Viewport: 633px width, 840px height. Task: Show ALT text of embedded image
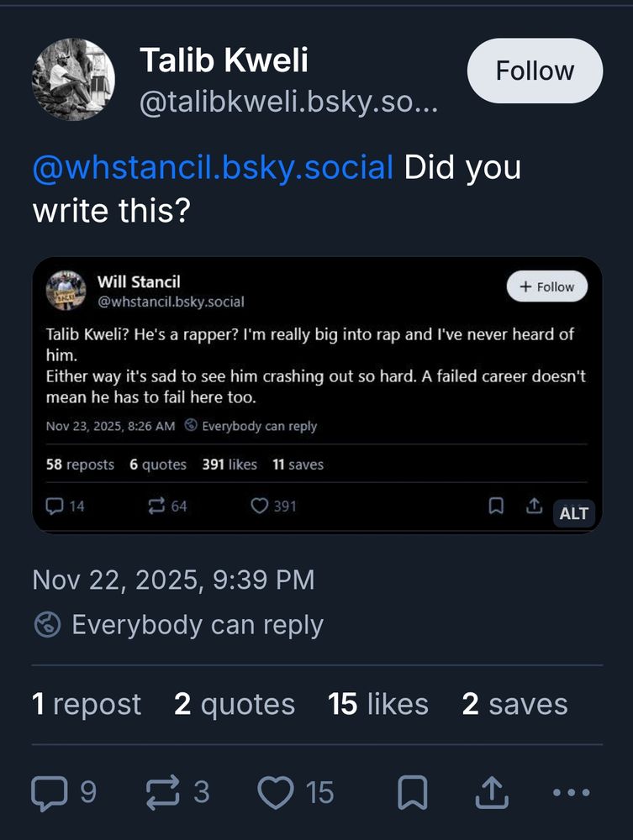573,512
